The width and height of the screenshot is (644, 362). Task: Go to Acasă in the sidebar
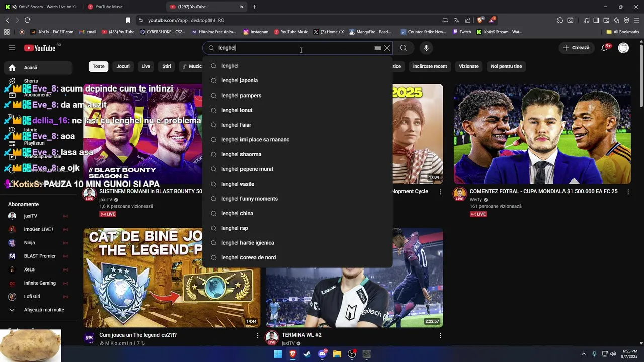[38, 68]
